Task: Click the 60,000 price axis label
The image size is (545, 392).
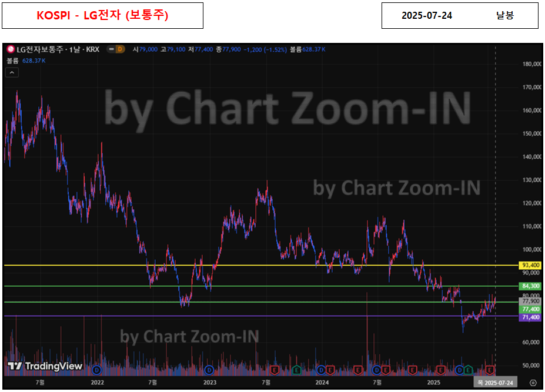Action: (x=532, y=342)
